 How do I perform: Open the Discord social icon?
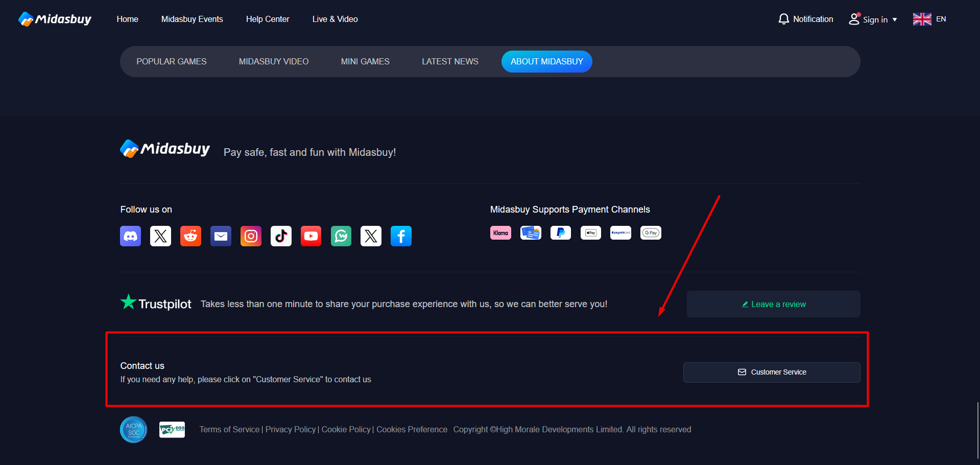[x=130, y=236]
